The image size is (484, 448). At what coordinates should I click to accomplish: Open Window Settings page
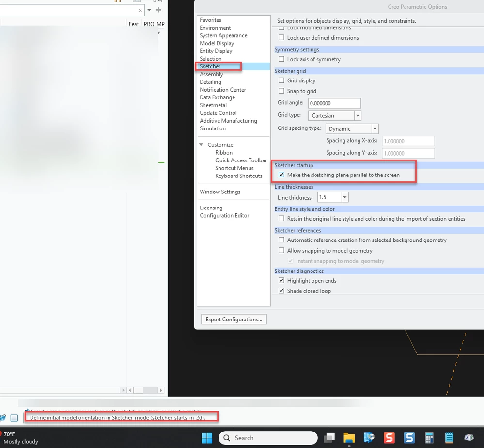(x=220, y=192)
